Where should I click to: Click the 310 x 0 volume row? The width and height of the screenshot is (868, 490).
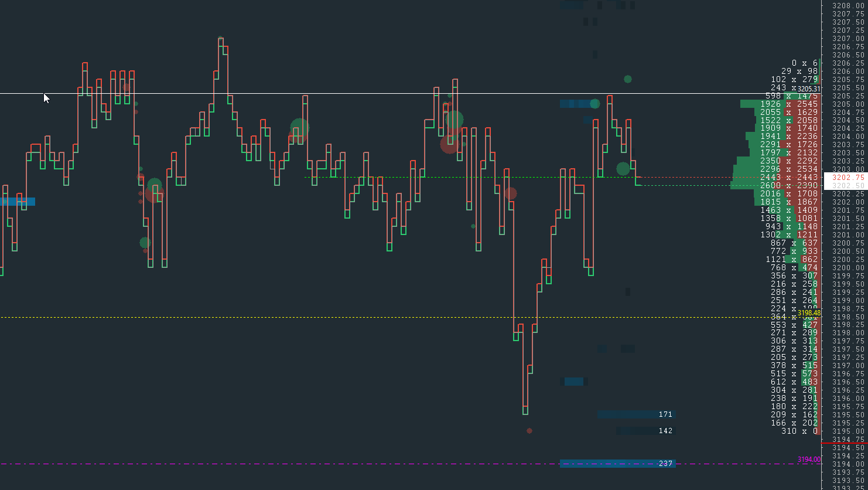point(799,431)
